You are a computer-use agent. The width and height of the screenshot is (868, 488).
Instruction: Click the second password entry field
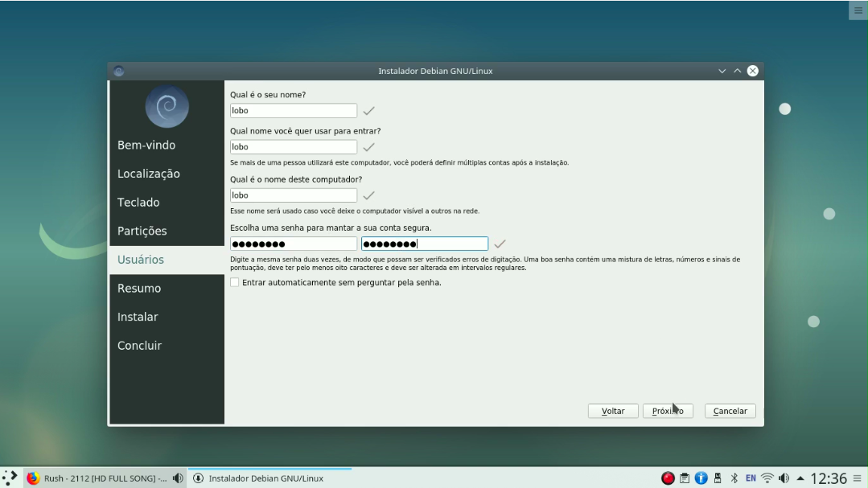(424, 243)
